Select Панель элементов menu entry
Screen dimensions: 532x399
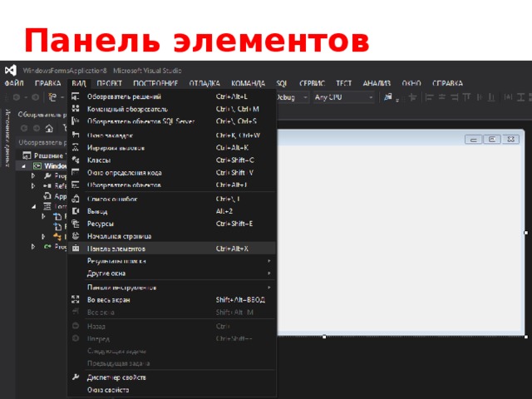coord(172,249)
